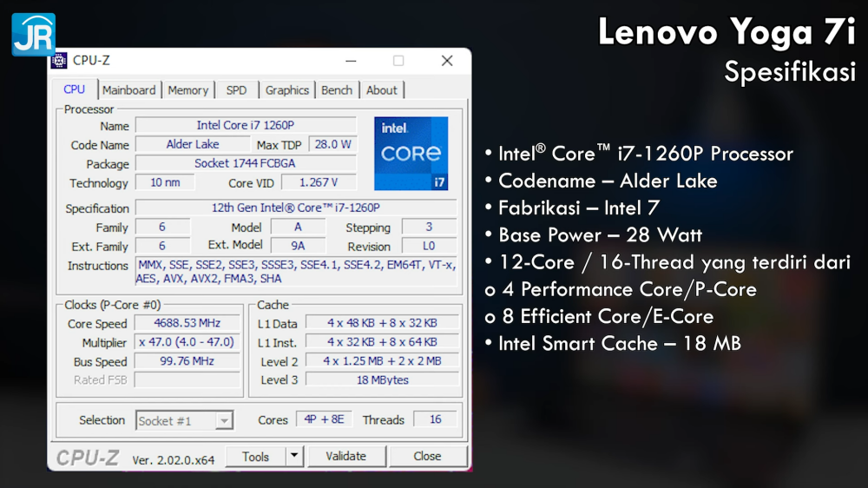Image resolution: width=868 pixels, height=488 pixels.
Task: Click the 'Spesifikasi' subtitle
Action: [789, 71]
